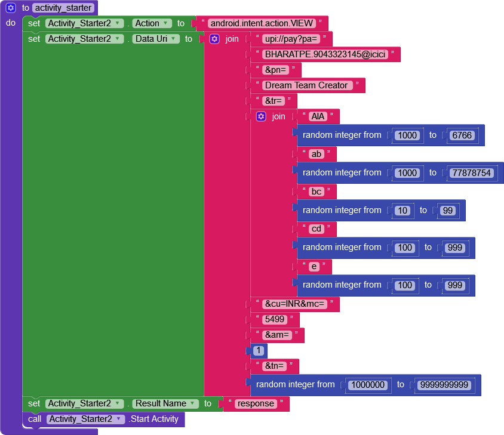The width and height of the screenshot is (504, 435).
Task: Edit the activity_starter procedure name field
Action: (63, 7)
